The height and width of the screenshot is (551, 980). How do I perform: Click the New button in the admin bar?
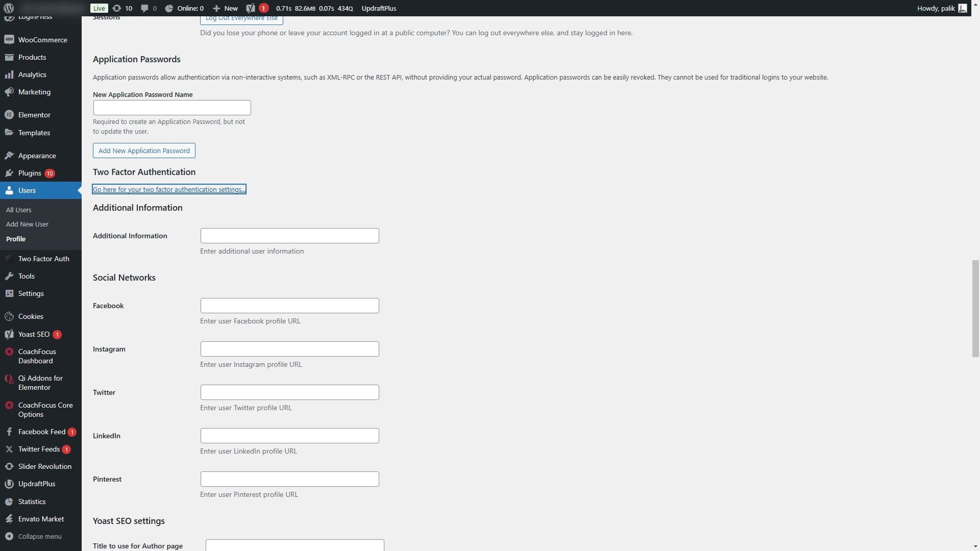click(x=225, y=8)
